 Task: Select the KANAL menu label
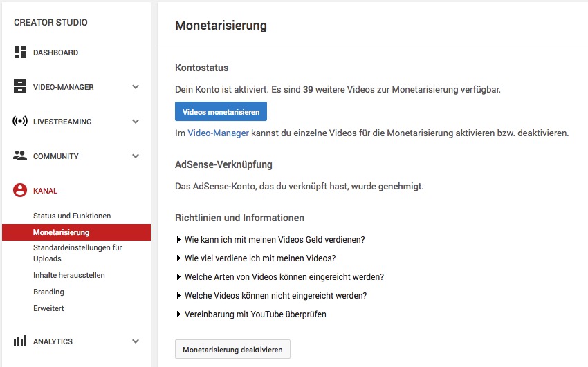(46, 191)
